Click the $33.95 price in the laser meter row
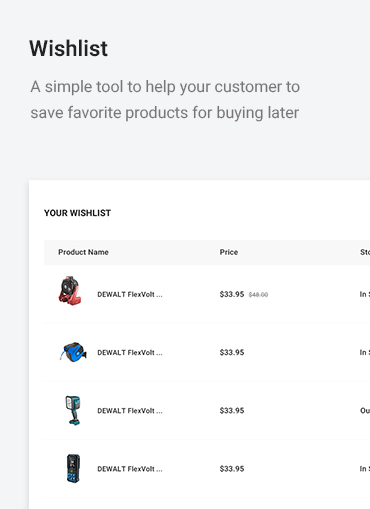This screenshot has width=370, height=509. 232,469
